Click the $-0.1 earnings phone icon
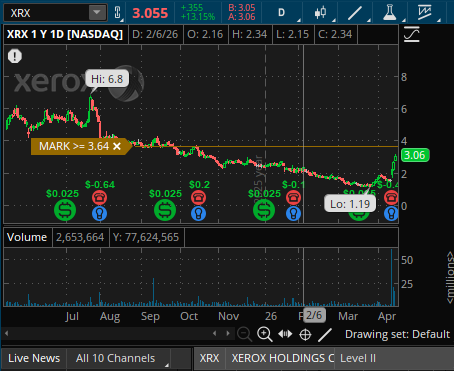Screen dimensions: 454x371 point(293,198)
